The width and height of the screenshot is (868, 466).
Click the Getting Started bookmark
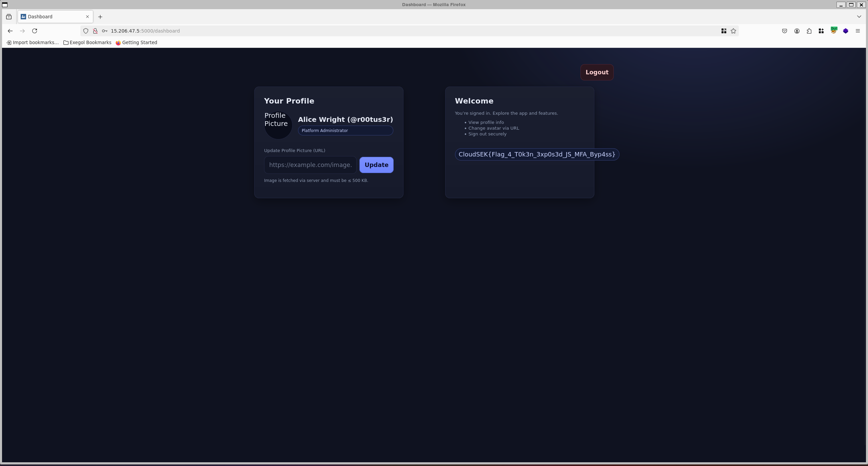[x=136, y=42]
